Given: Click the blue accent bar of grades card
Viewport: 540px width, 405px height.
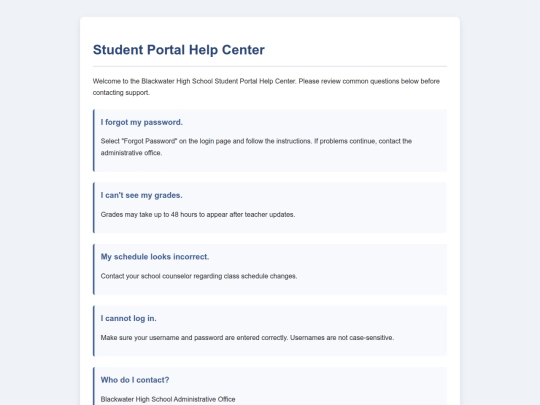Looking at the screenshot, I should (x=94, y=208).
